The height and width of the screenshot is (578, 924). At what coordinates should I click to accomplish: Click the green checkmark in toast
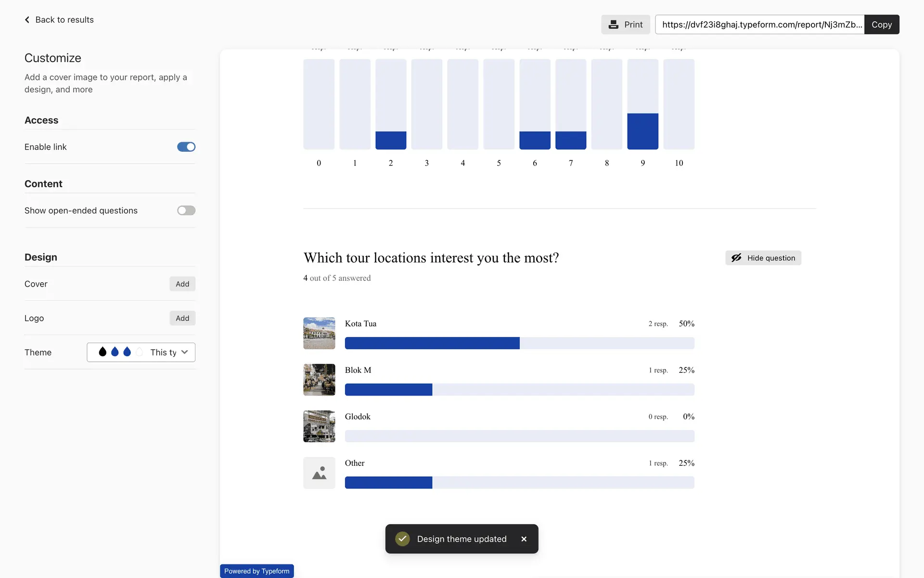point(402,539)
